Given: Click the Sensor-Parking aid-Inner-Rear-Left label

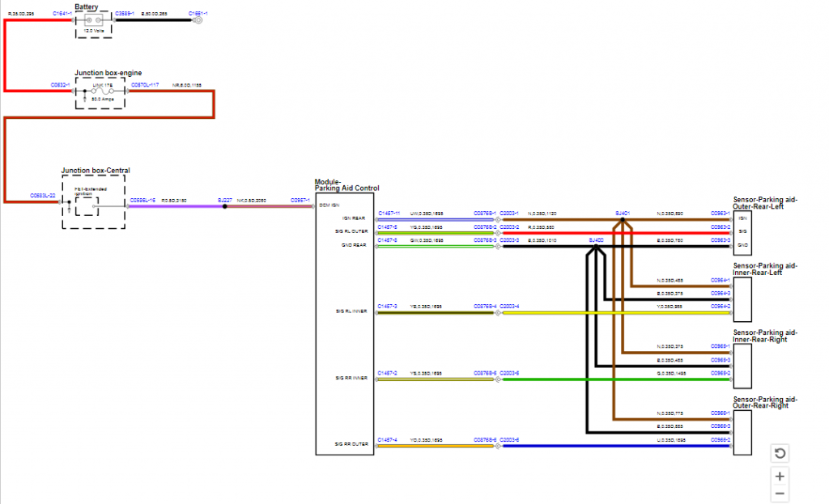Looking at the screenshot, I should tap(765, 269).
